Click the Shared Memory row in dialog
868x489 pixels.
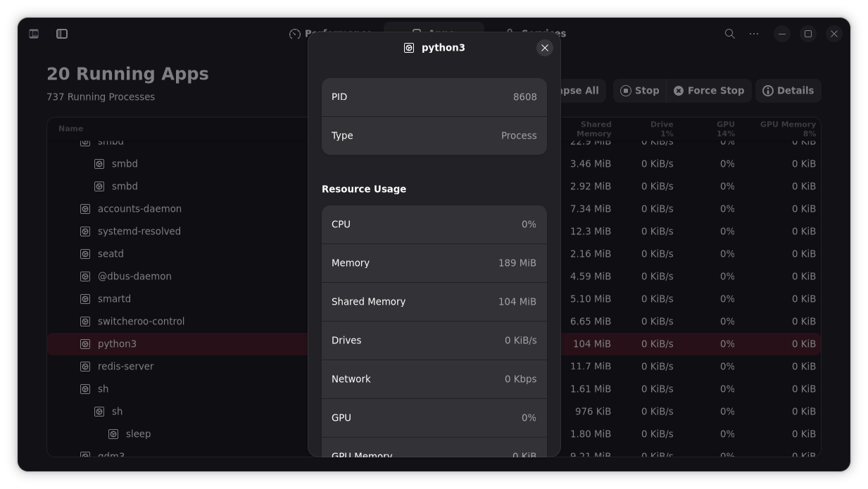click(x=434, y=302)
